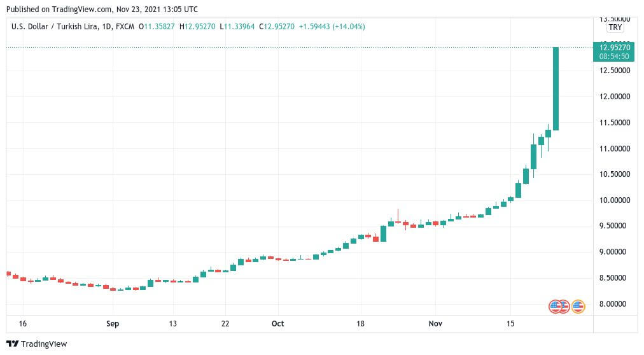644x355 pixels.
Task: Click the 15 date label on the time axis
Action: pos(510,323)
